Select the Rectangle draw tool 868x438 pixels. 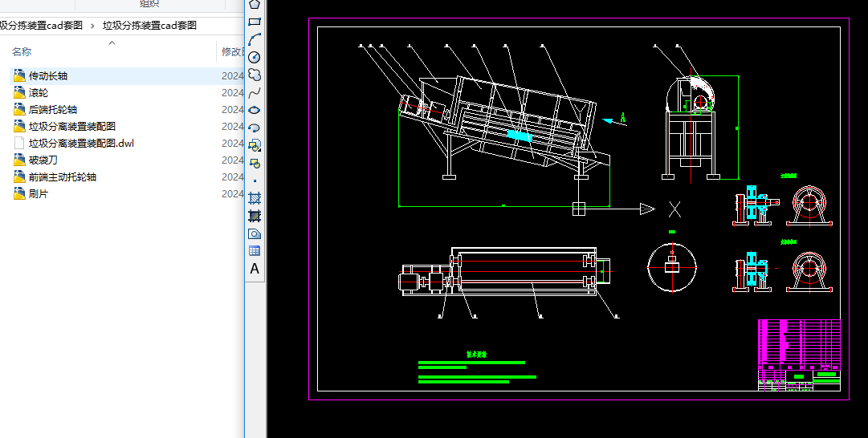coord(255,22)
